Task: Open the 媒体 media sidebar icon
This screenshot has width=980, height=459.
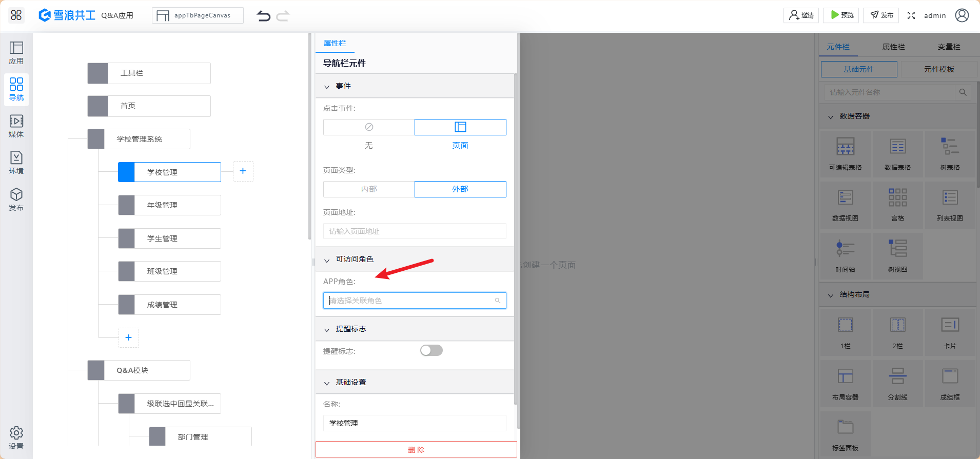Action: point(16,126)
